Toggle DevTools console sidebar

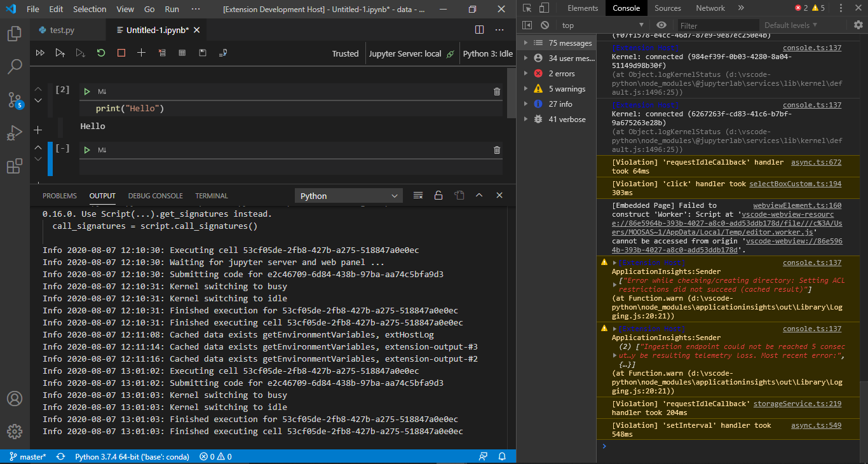pos(527,25)
